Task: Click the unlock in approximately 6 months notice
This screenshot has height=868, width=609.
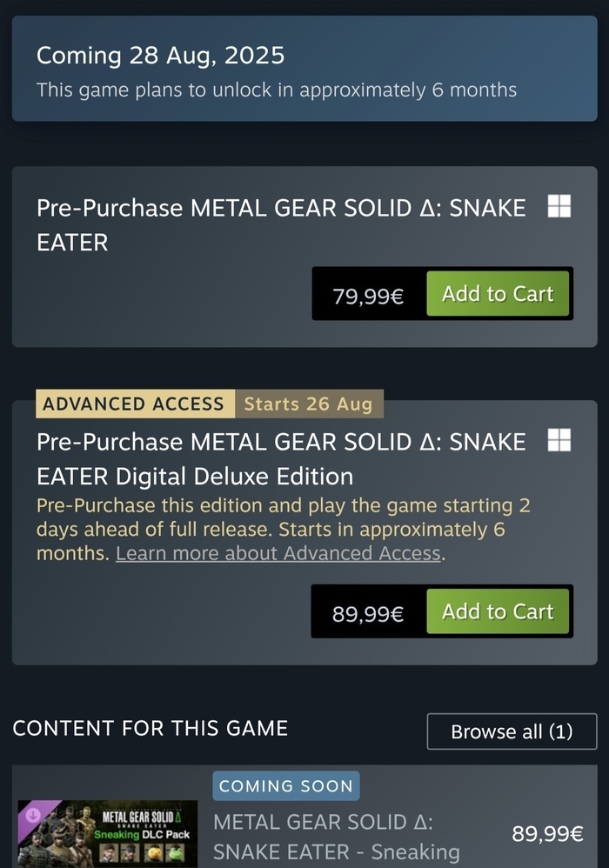Action: pyautogui.click(x=277, y=90)
